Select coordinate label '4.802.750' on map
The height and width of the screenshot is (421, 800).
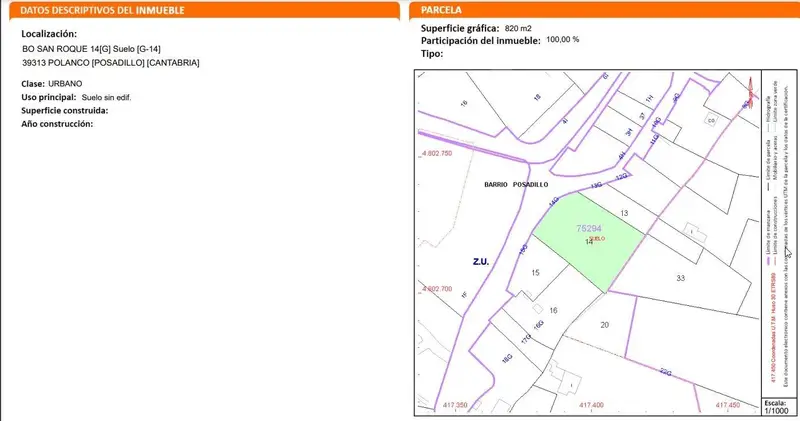437,153
